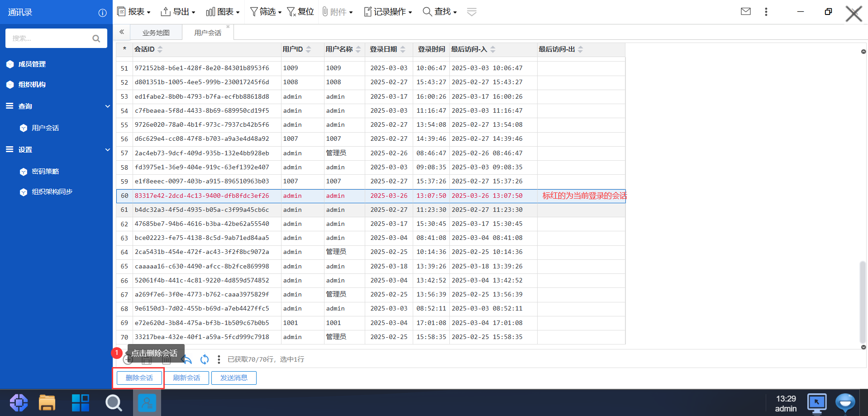
Task: Collapse the sidebar with double-chevron icon
Action: [x=122, y=32]
